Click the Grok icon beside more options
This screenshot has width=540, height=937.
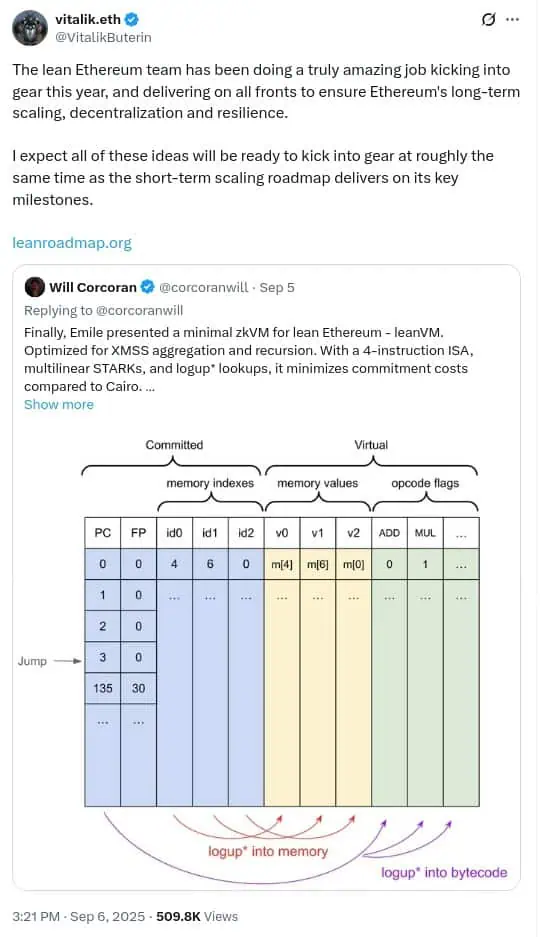(488, 20)
